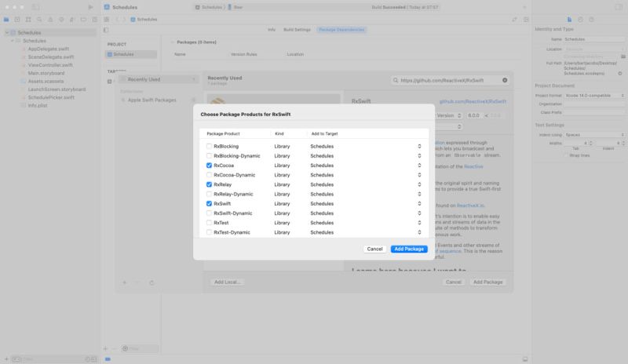
Task: Clear the package URL search field
Action: (x=505, y=80)
